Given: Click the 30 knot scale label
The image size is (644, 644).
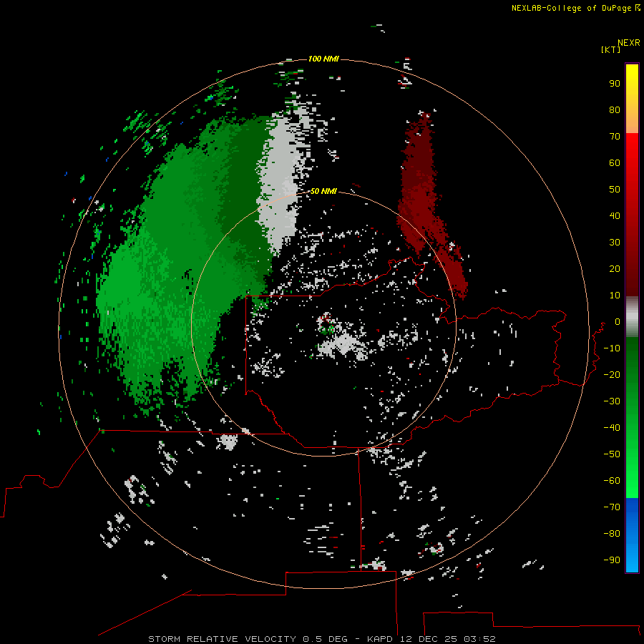Looking at the screenshot, I should [615, 243].
